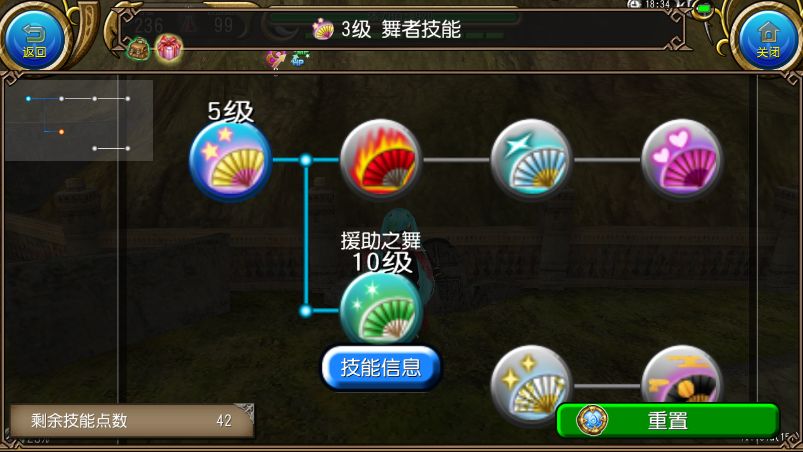Select the black and purple fan skill
The height and width of the screenshot is (452, 803).
[x=682, y=376]
